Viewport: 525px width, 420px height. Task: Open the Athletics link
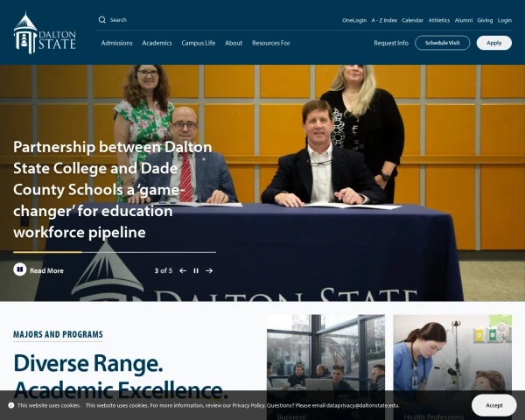coord(439,20)
